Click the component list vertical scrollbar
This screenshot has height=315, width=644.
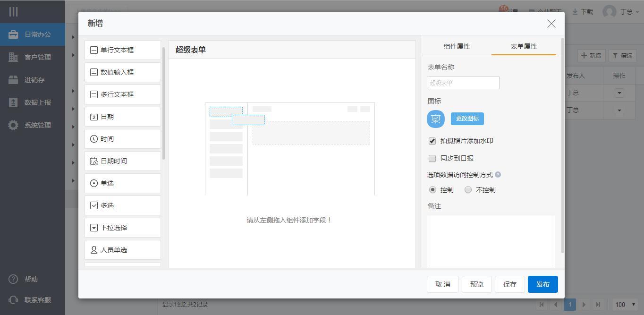click(x=164, y=104)
